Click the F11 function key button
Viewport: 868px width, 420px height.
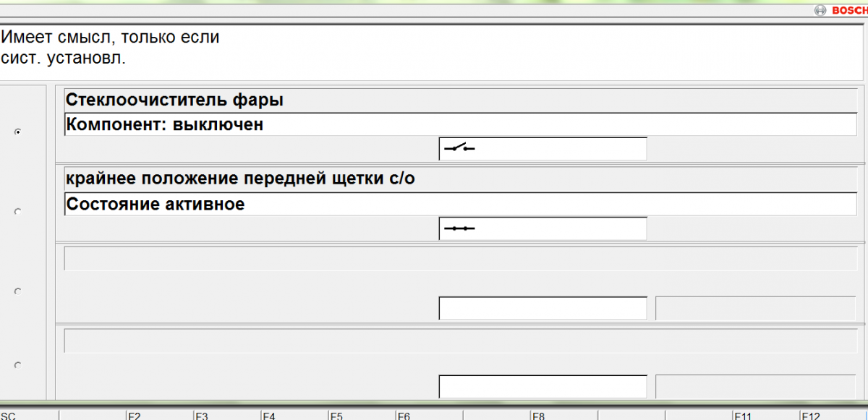click(766, 416)
